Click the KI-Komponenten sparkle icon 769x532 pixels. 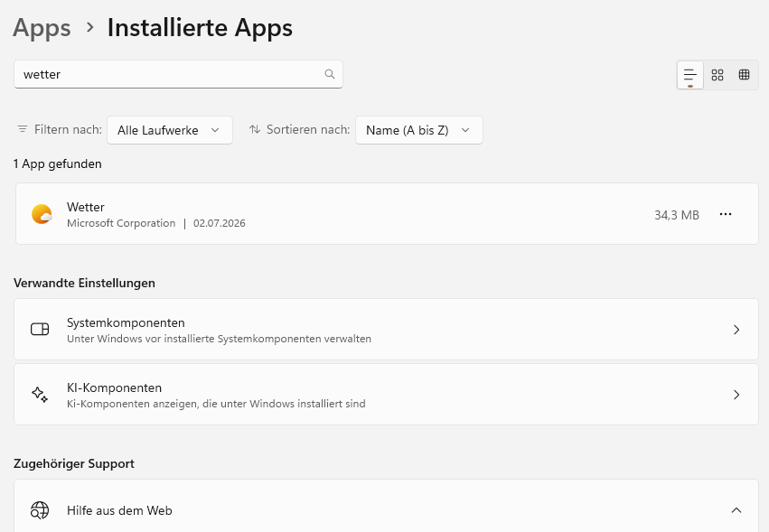40,394
